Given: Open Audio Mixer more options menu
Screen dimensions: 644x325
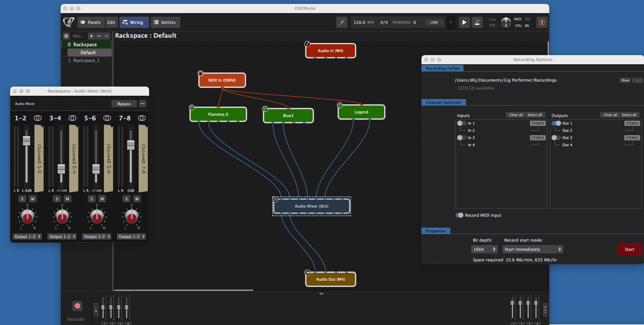Looking at the screenshot, I should pyautogui.click(x=143, y=104).
